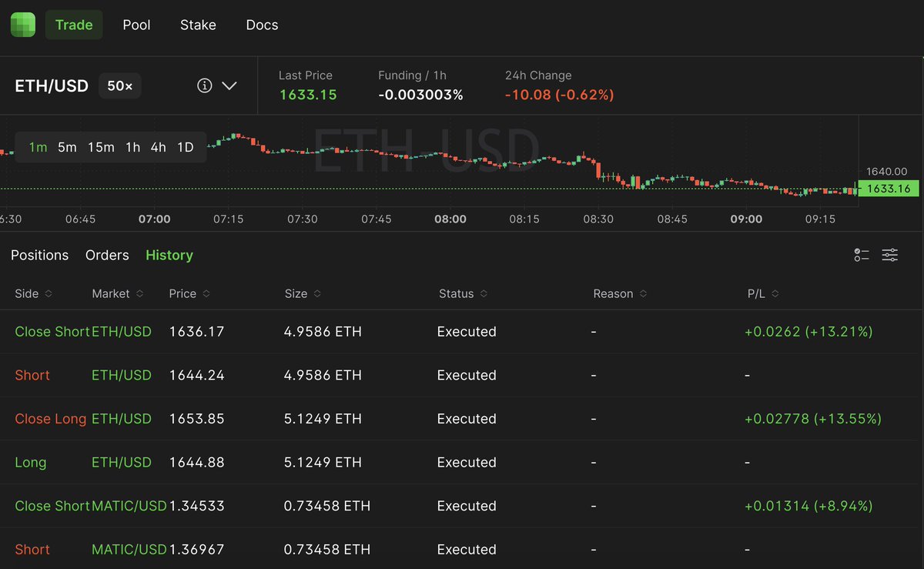The image size is (924, 569).
Task: Go to the Pool page
Action: pyautogui.click(x=136, y=25)
